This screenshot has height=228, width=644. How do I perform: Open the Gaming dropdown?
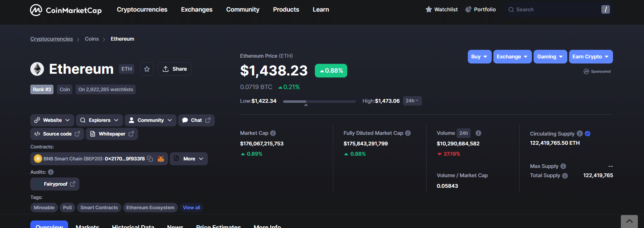(x=550, y=57)
